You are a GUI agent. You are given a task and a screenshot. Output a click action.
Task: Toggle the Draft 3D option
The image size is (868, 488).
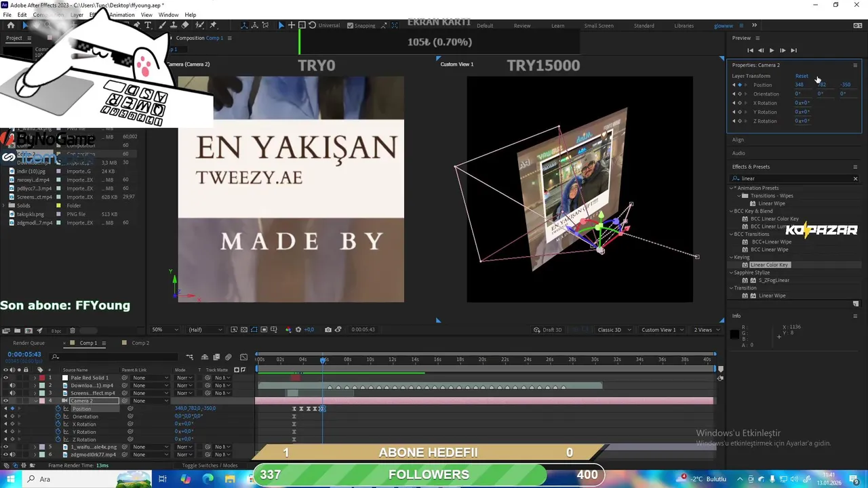pyautogui.click(x=548, y=329)
